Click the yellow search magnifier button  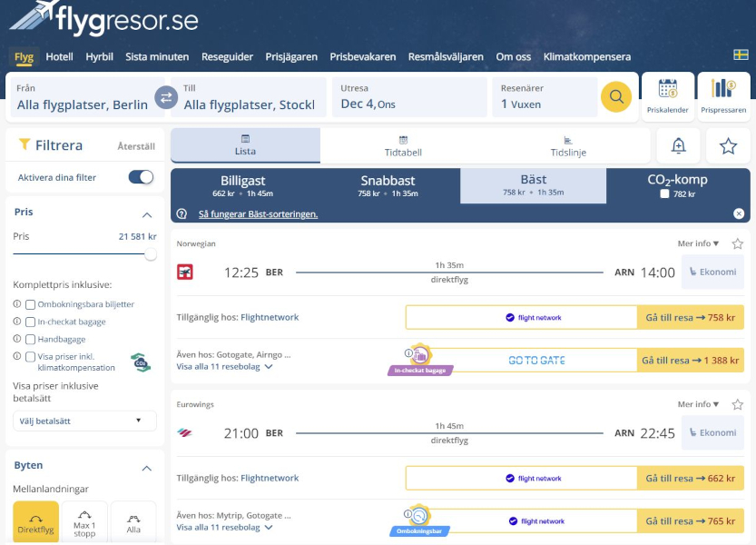616,96
